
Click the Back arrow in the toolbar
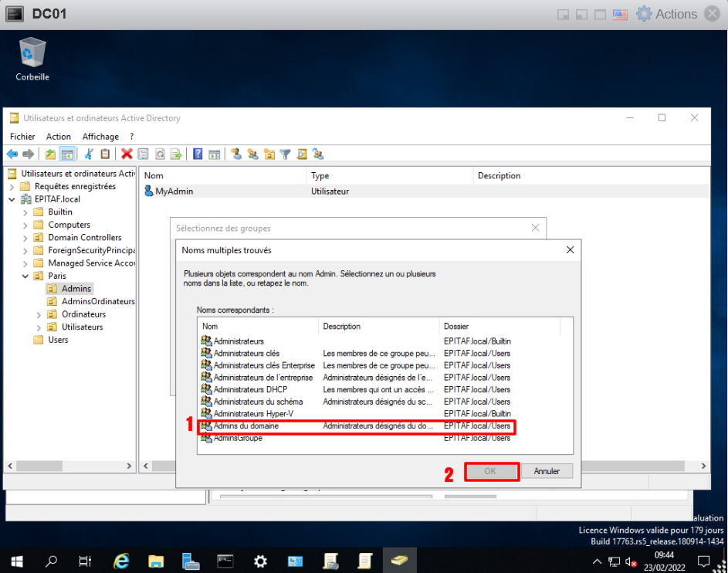[x=12, y=154]
